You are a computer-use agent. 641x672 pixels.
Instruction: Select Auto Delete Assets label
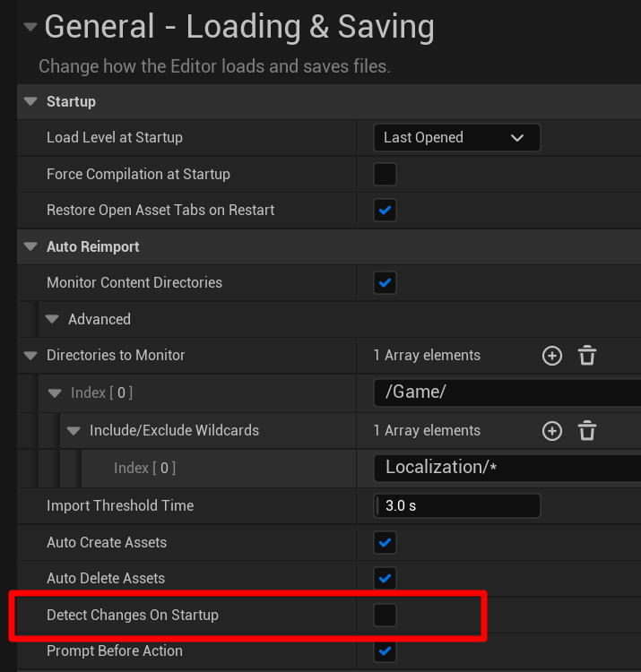coord(106,579)
